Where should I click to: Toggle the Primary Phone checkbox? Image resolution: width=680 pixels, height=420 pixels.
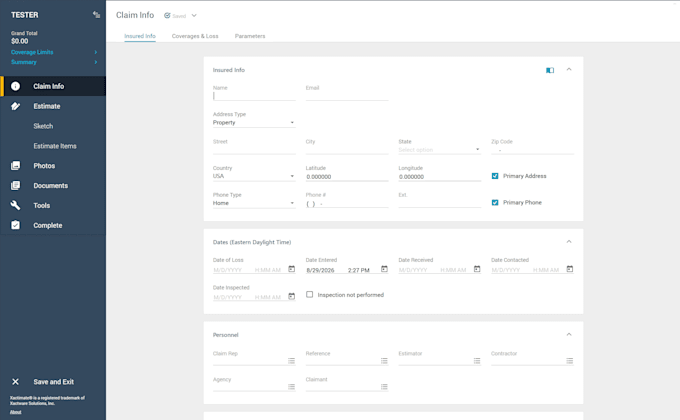click(495, 202)
